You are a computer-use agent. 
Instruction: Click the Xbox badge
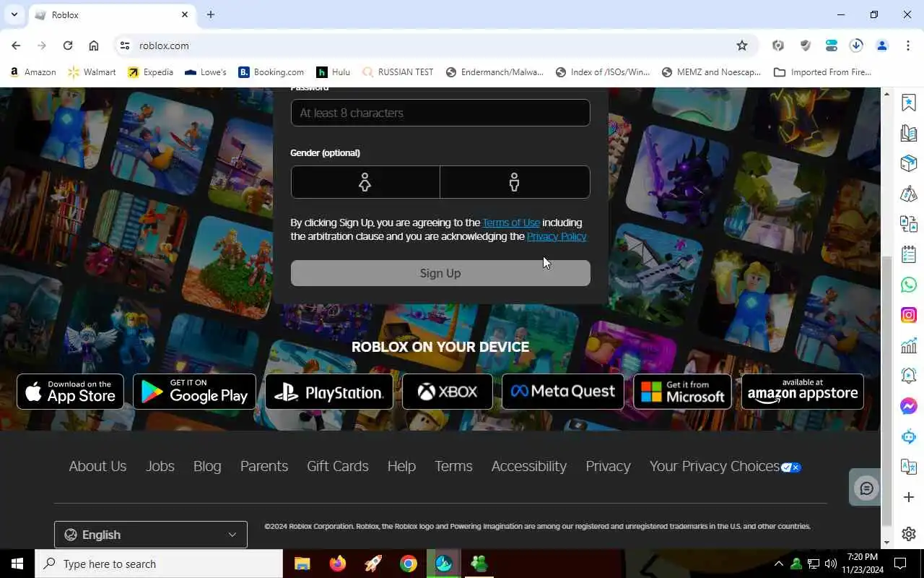click(x=448, y=392)
